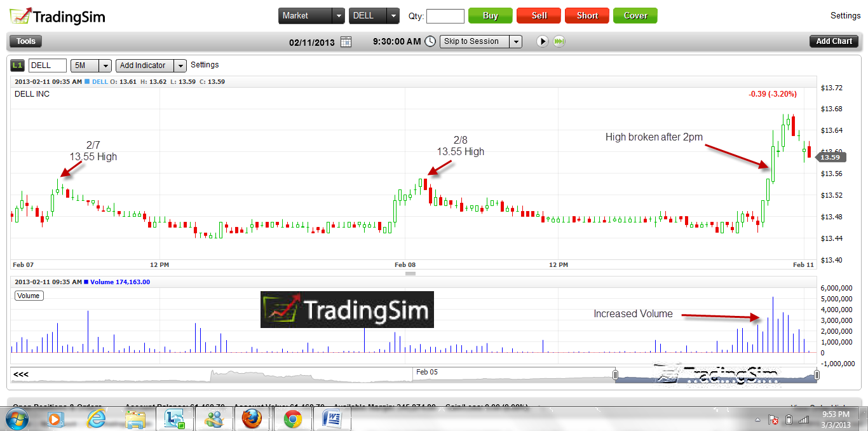Click the Qty input field
The height and width of the screenshot is (431, 868).
pyautogui.click(x=445, y=16)
